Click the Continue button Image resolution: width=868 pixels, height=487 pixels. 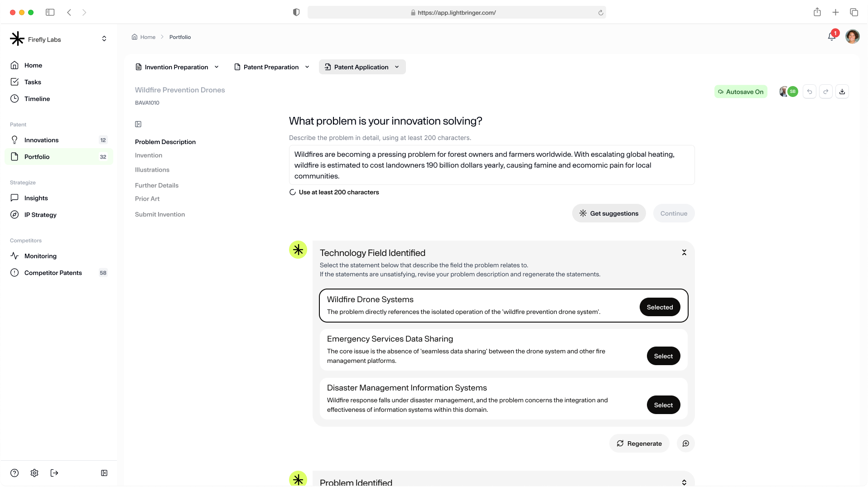(674, 213)
